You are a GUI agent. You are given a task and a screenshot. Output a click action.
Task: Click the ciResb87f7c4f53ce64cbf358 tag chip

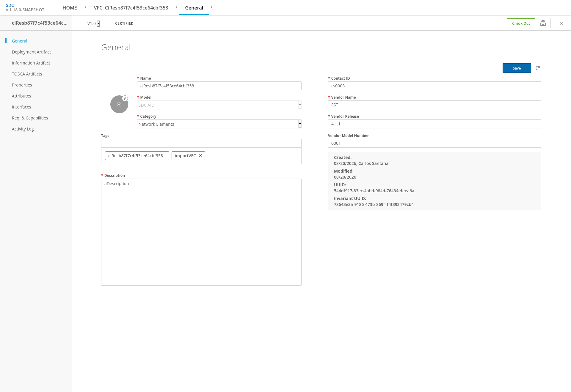[137, 156]
